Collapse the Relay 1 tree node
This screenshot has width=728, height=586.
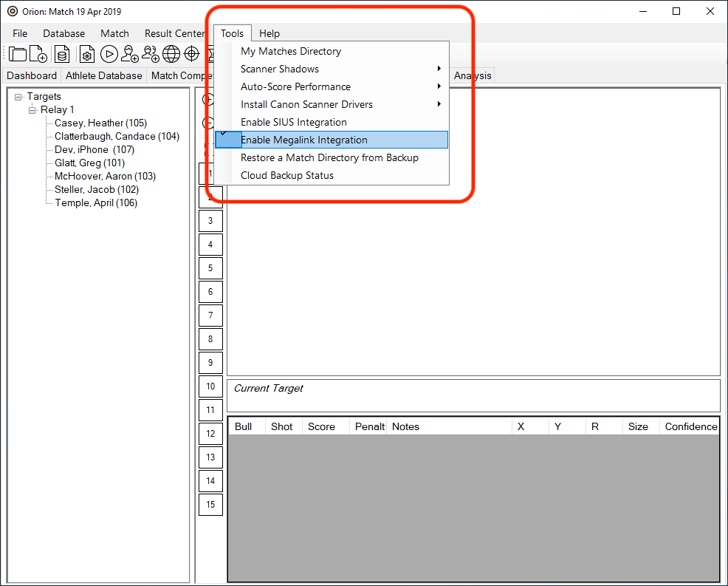tap(32, 110)
